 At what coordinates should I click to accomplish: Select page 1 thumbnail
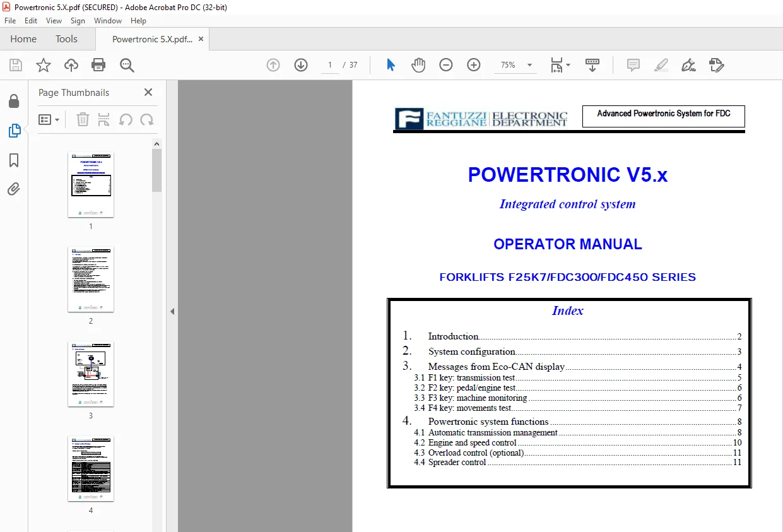pyautogui.click(x=91, y=184)
